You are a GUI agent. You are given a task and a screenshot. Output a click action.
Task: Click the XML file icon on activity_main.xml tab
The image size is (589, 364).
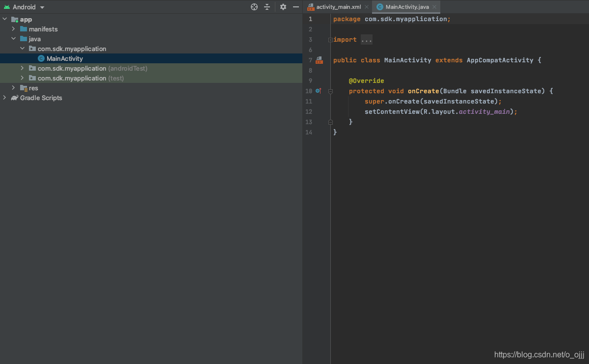pyautogui.click(x=311, y=7)
